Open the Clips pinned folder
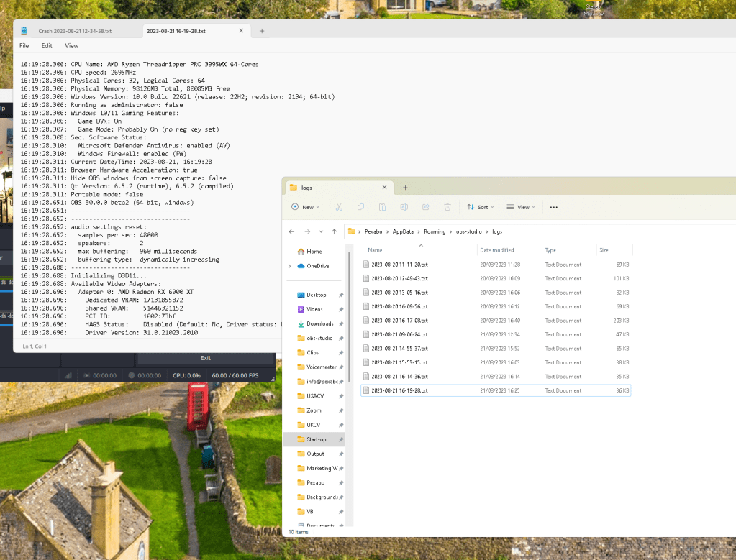Screen dimensions: 736x560 (313, 353)
